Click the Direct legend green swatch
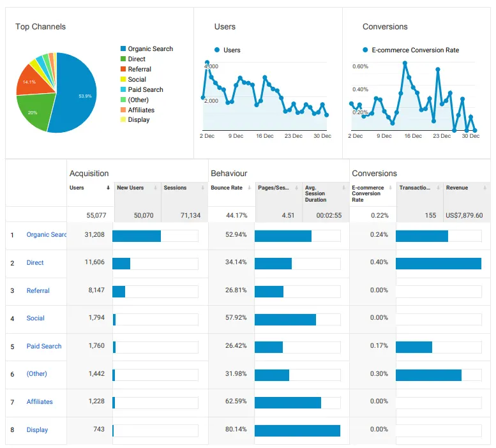This screenshot has width=496, height=448. (x=123, y=59)
